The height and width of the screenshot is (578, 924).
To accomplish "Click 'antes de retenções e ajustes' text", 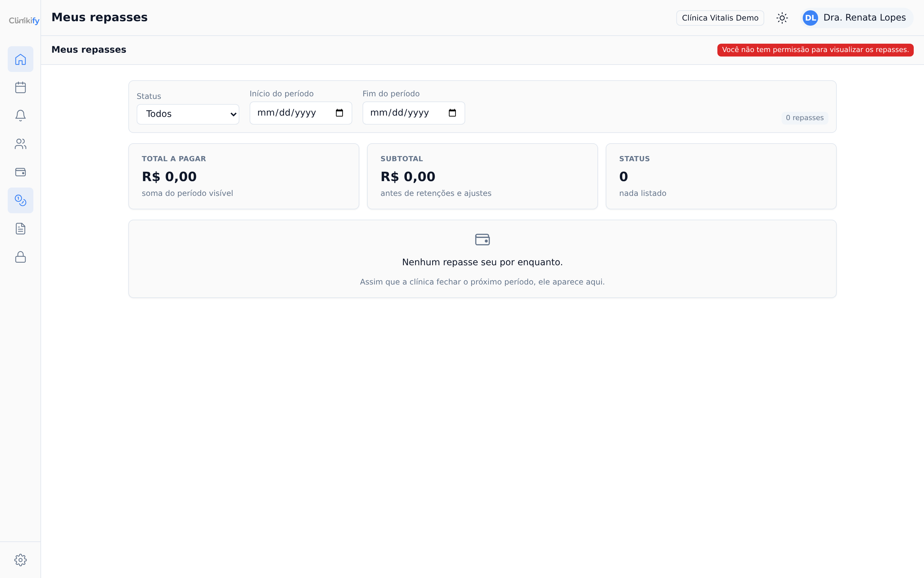I will 436,193.
